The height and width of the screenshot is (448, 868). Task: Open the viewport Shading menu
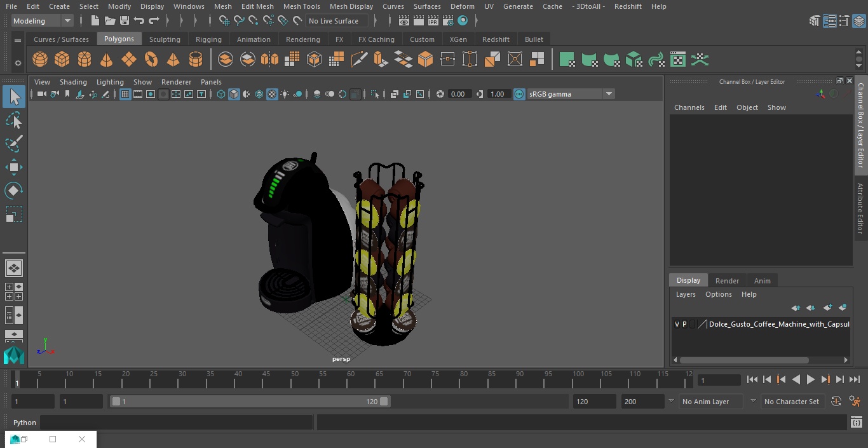[73, 82]
